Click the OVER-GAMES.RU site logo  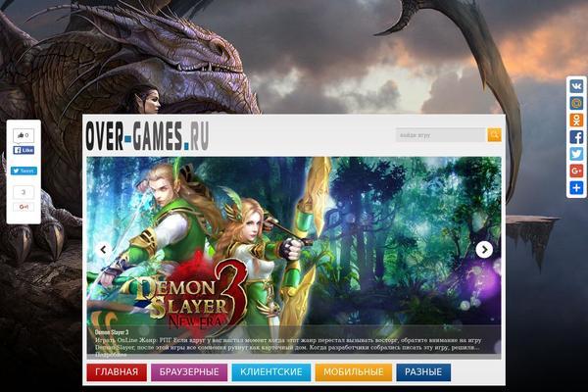click(x=147, y=136)
